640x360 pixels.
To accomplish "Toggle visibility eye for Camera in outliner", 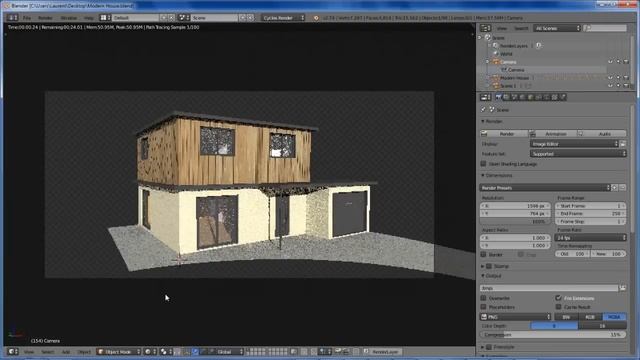I will [x=610, y=62].
